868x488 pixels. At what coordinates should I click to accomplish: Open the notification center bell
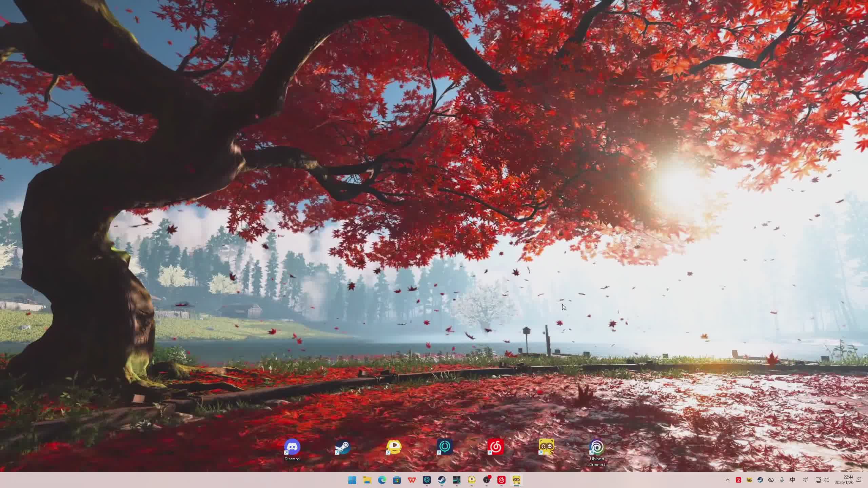tap(859, 480)
